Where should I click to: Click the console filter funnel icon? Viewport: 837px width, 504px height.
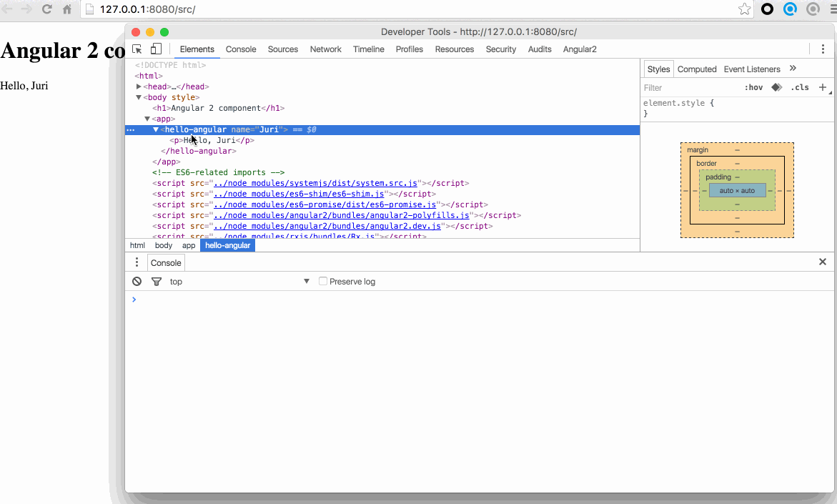tap(157, 282)
